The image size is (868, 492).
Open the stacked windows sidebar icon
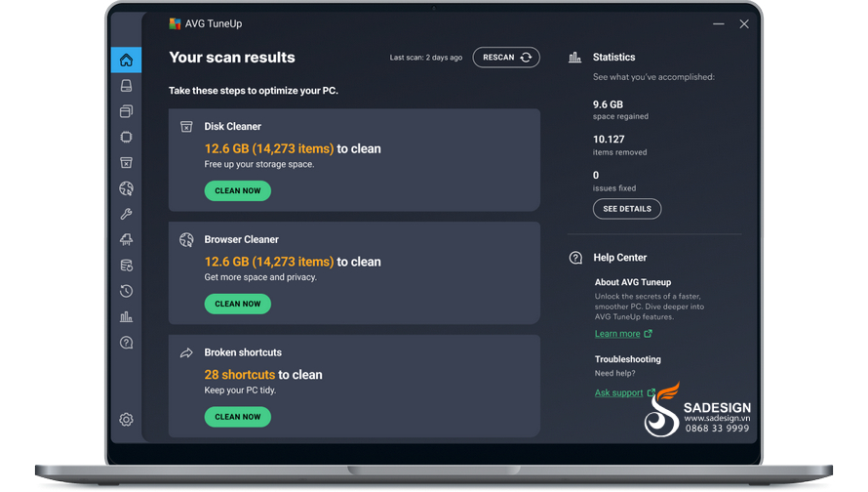point(126,111)
